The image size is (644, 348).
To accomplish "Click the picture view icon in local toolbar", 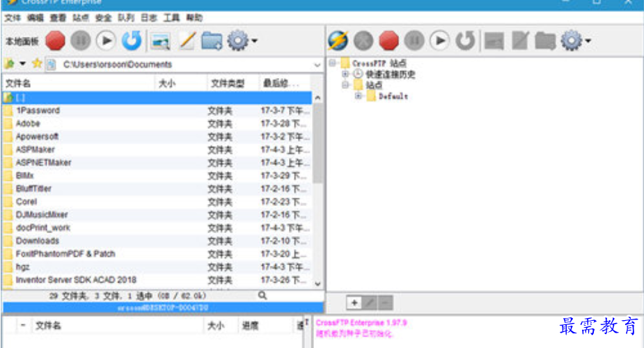I will pos(160,41).
